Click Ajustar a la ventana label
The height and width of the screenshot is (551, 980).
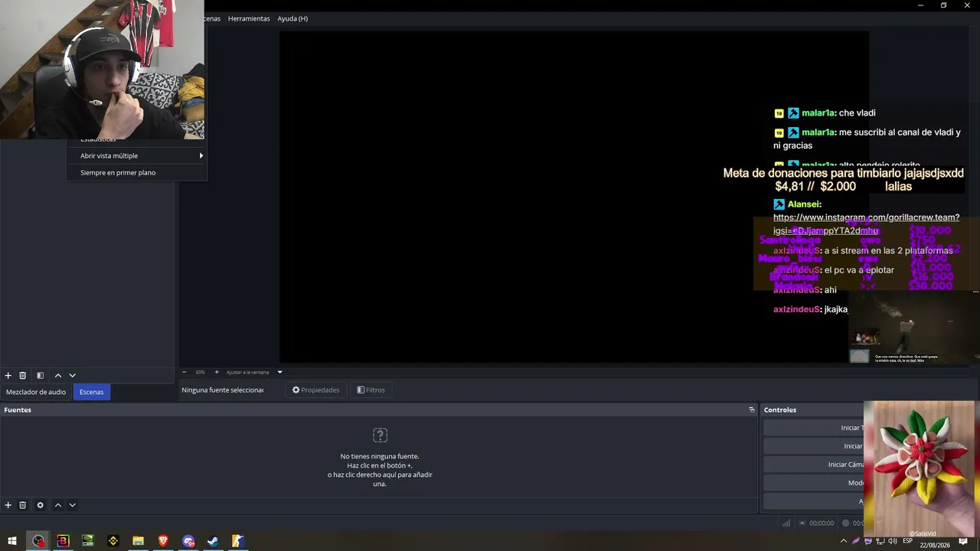(247, 372)
